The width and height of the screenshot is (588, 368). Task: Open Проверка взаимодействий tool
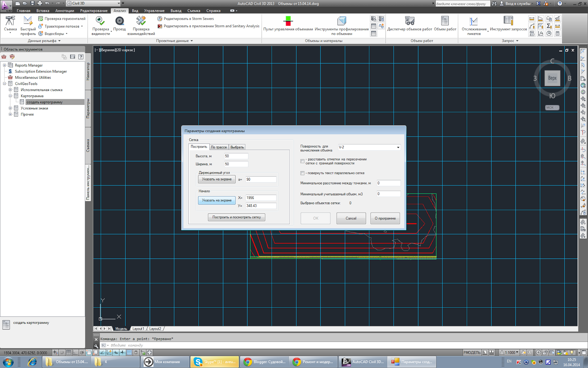point(141,21)
